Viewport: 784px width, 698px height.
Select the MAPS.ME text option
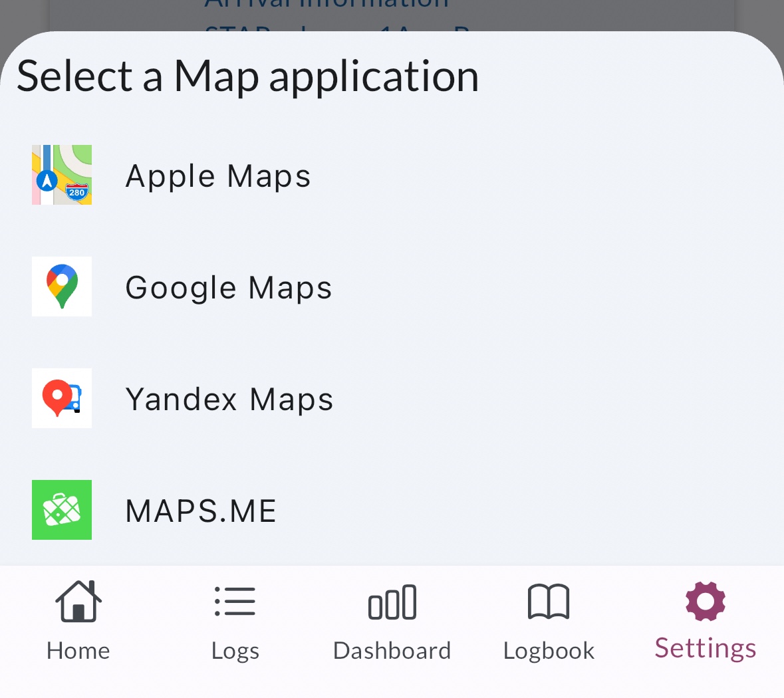[x=201, y=511]
